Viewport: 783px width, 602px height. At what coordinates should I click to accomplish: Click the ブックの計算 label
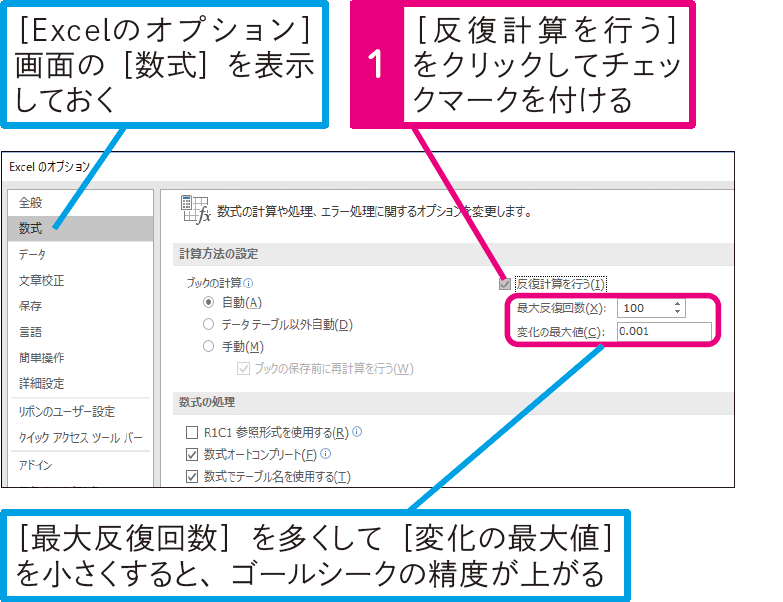click(214, 284)
